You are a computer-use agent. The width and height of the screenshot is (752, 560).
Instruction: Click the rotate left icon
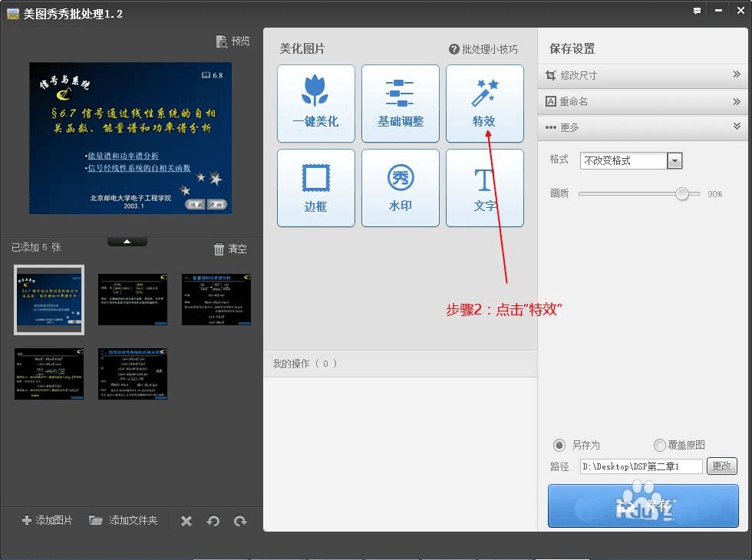[213, 521]
